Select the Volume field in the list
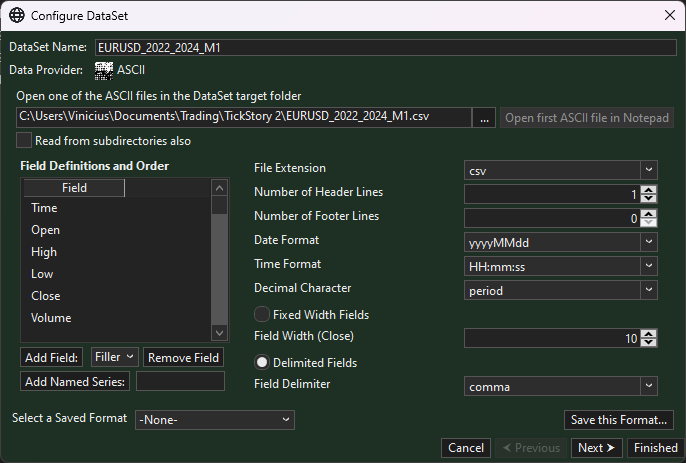The height and width of the screenshot is (463, 686). point(51,318)
